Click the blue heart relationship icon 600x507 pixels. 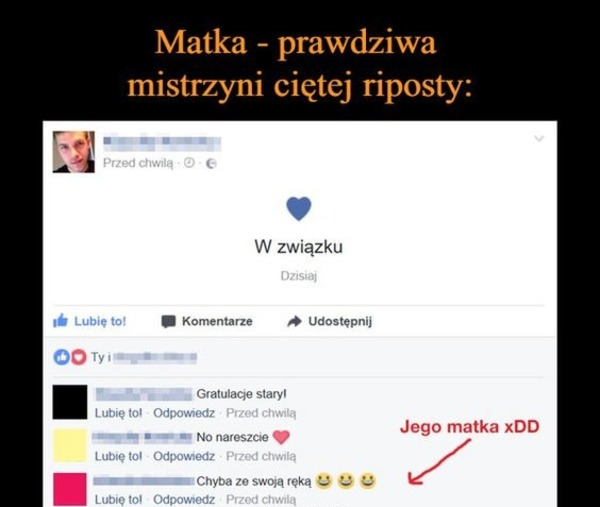coord(299,209)
